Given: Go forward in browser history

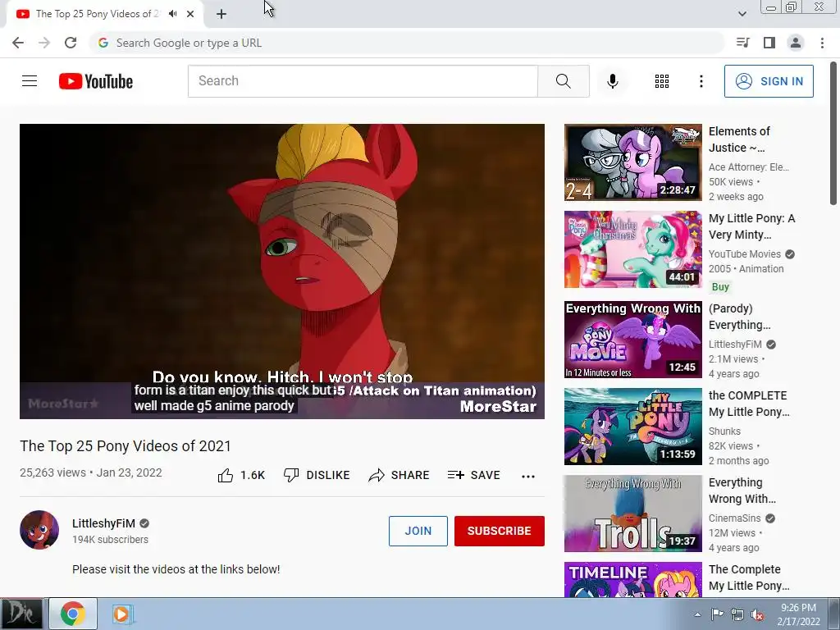Looking at the screenshot, I should coord(44,43).
